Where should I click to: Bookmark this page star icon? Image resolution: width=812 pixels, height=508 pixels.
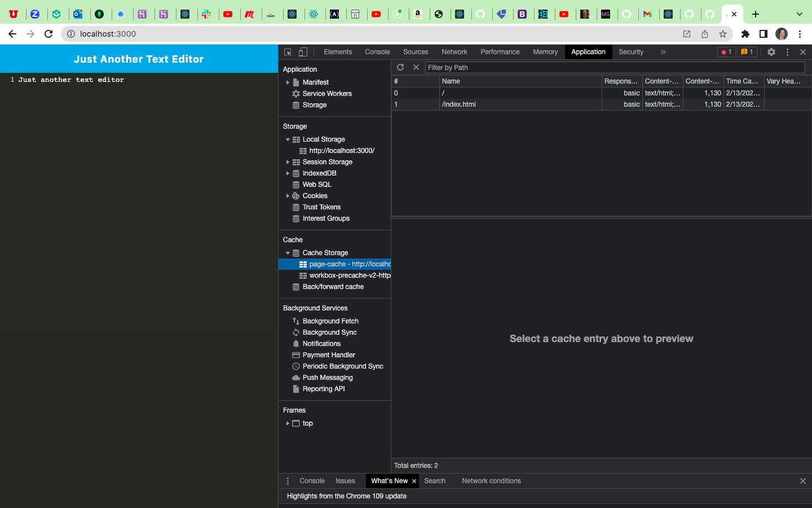(723, 34)
